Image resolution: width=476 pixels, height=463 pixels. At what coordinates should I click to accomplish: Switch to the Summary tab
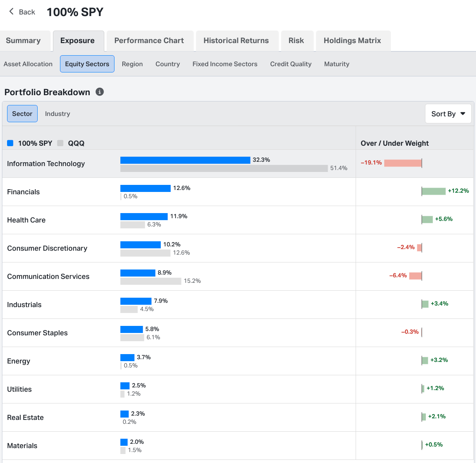point(24,41)
